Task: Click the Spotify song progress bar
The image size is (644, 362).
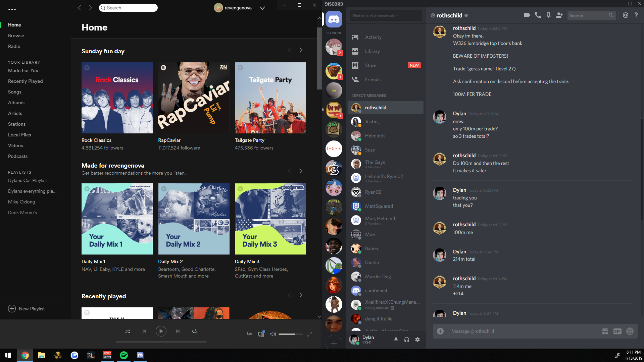Action: pyautogui.click(x=161, y=342)
